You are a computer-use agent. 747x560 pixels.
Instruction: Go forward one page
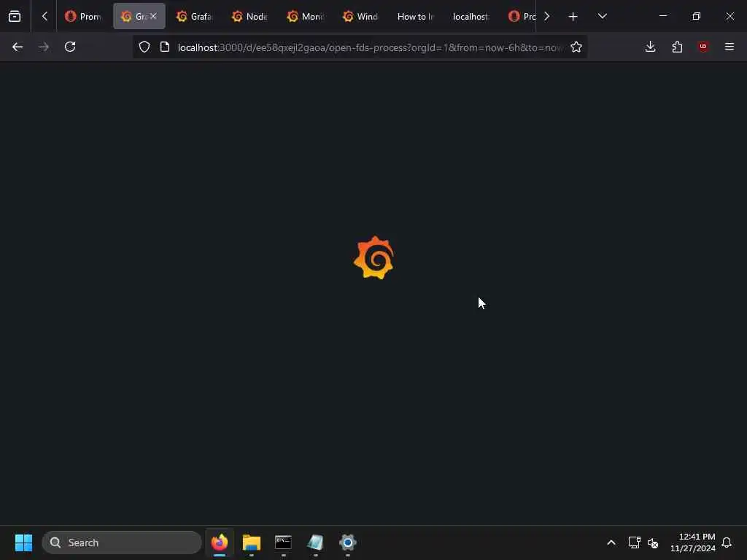[x=44, y=47]
